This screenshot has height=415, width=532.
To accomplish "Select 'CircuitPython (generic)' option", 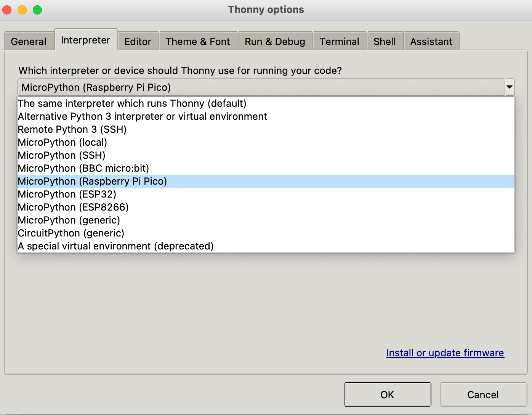I will [x=266, y=233].
